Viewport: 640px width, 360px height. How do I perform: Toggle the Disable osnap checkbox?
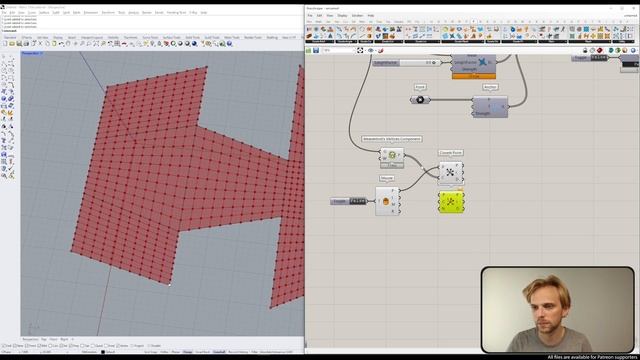click(149, 346)
